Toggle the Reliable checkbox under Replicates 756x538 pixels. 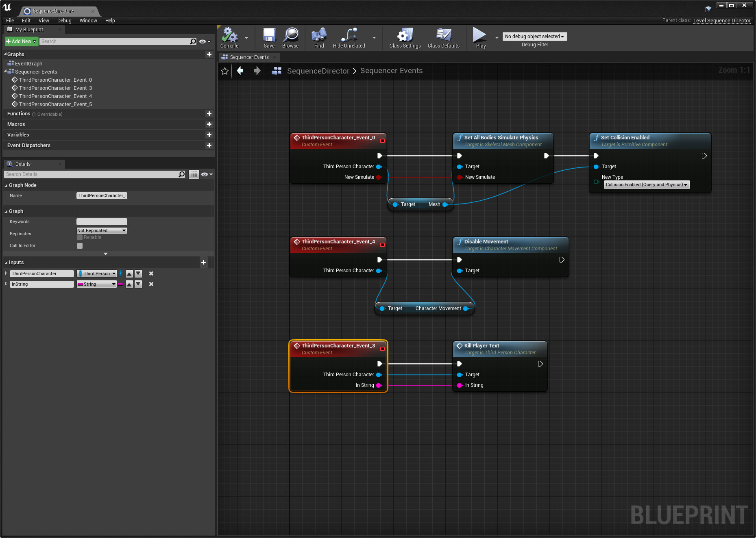tap(80, 237)
